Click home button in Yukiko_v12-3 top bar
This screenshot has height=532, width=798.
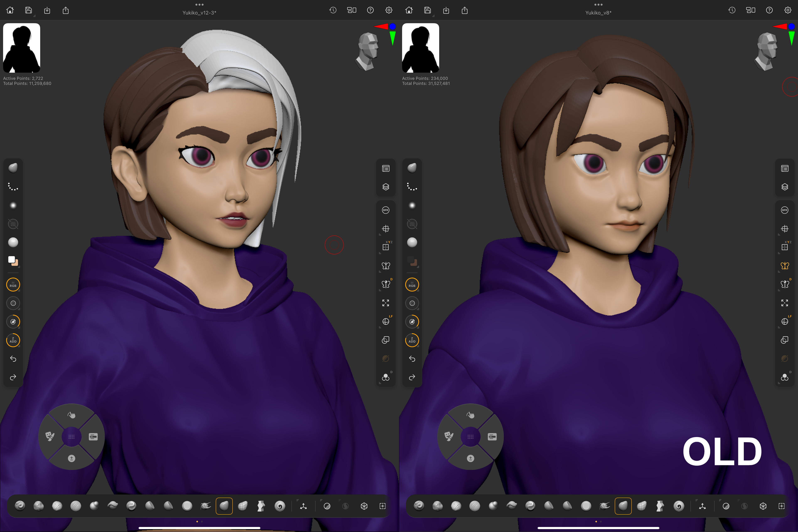10,10
